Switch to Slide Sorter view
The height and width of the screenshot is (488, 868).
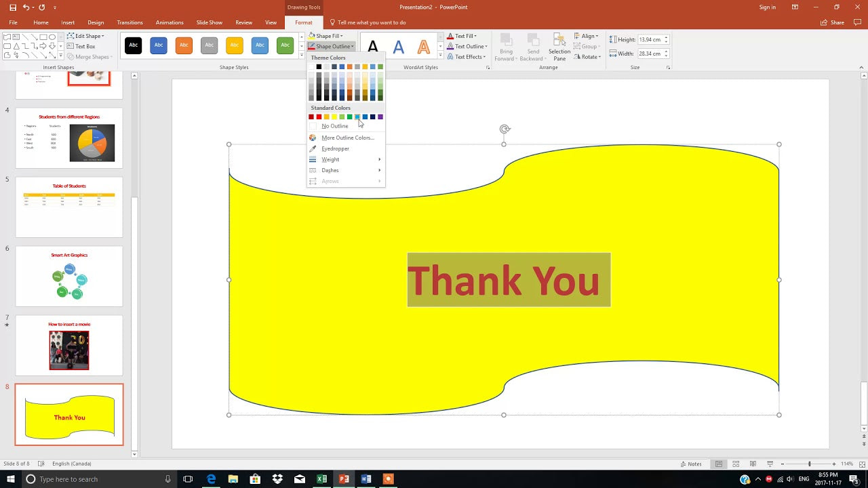coord(736,464)
